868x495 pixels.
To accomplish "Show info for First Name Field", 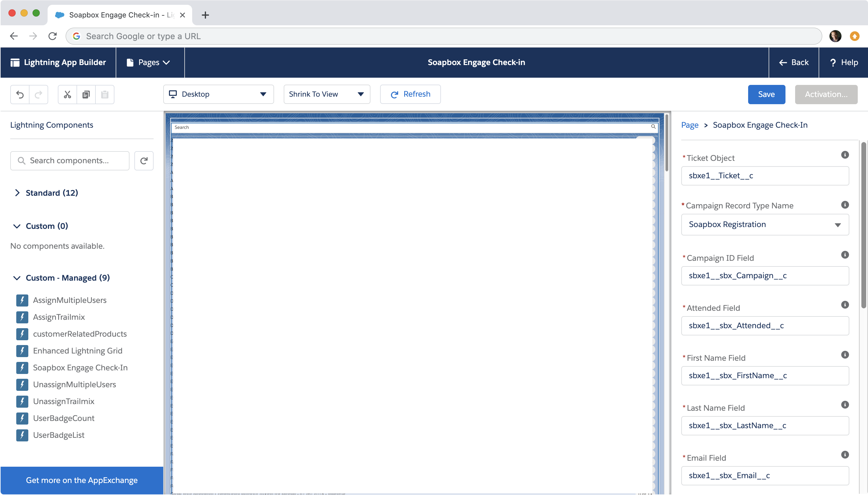I will [x=845, y=355].
